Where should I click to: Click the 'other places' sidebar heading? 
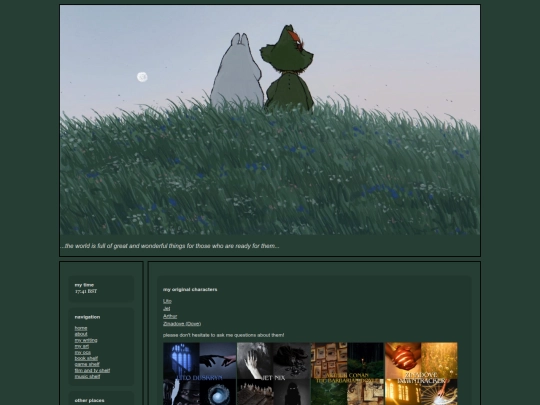(90, 401)
